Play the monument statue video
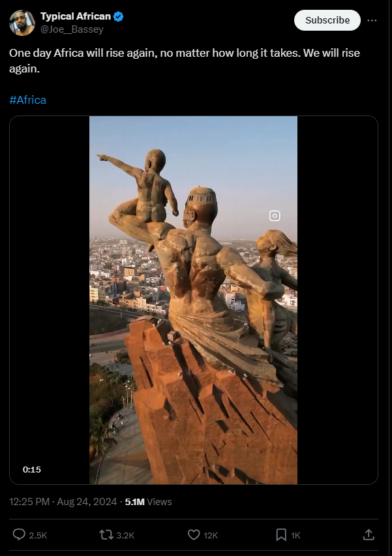 tap(193, 300)
